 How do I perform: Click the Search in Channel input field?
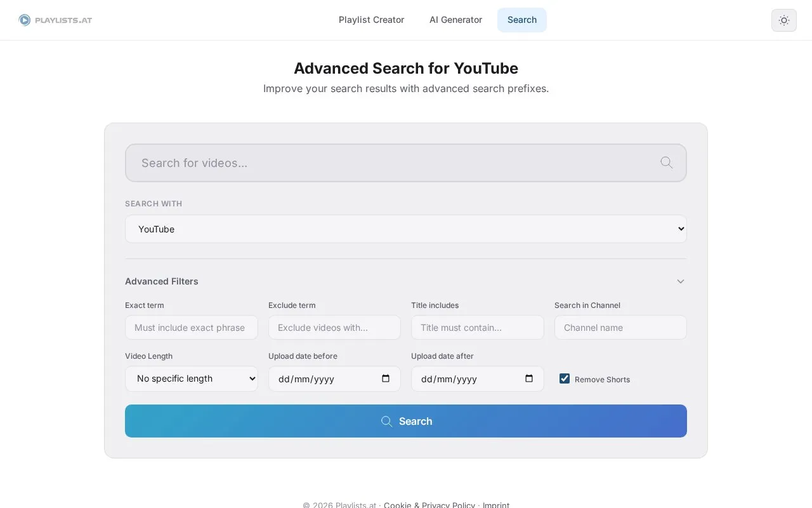pyautogui.click(x=620, y=328)
